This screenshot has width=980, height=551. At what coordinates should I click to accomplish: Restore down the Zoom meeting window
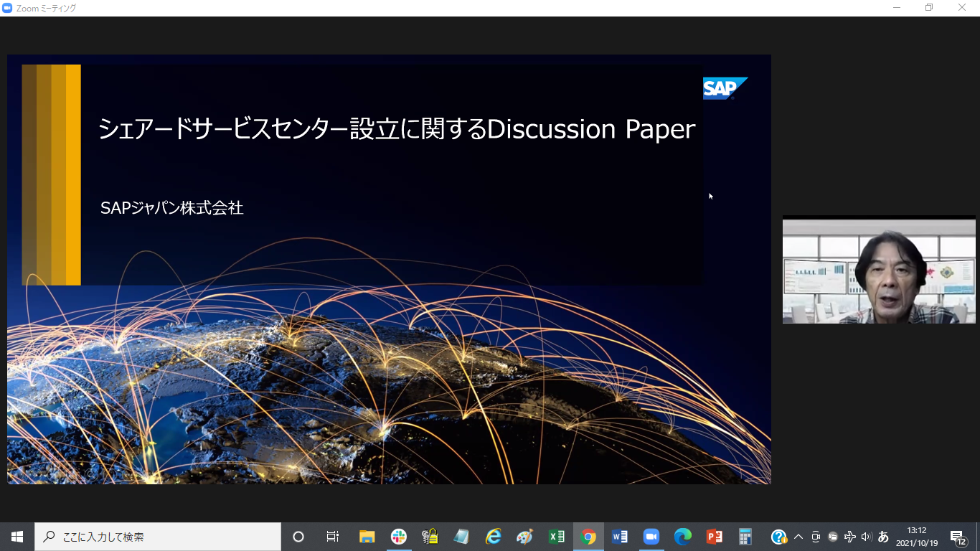[929, 8]
